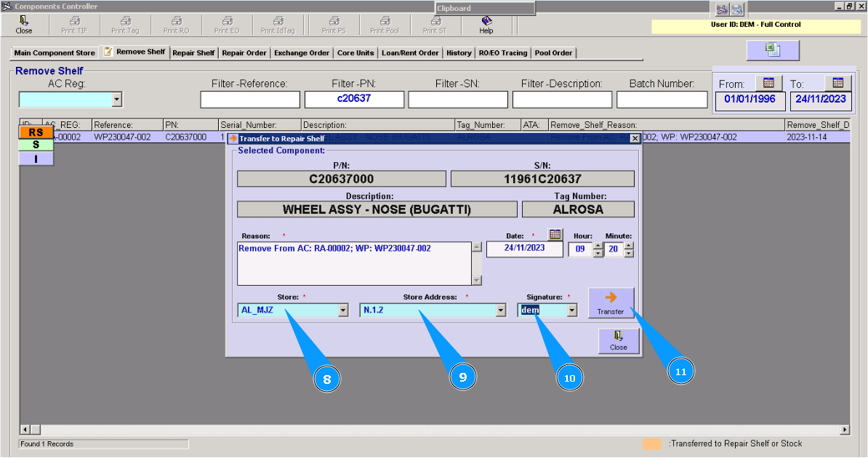
Task: Expand the Store dropdown AL_MJZ
Action: pyautogui.click(x=343, y=310)
